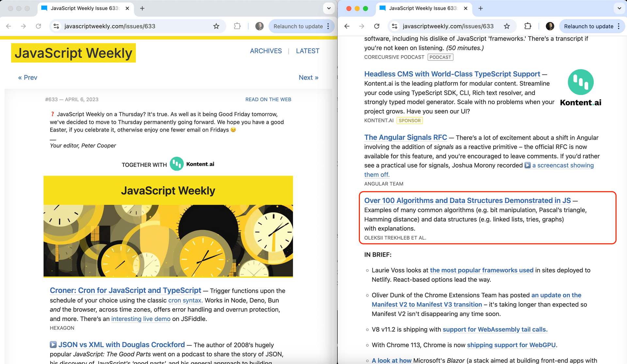The height and width of the screenshot is (364, 627).
Task: Open Manifest V2 to Manifest V3 transition link
Action: tap(427, 305)
